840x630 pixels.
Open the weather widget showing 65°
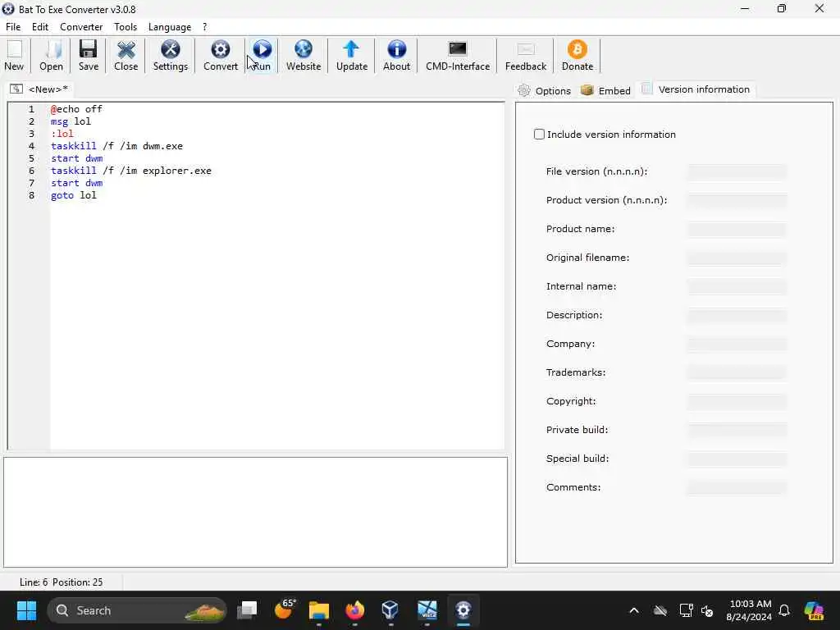(285, 609)
